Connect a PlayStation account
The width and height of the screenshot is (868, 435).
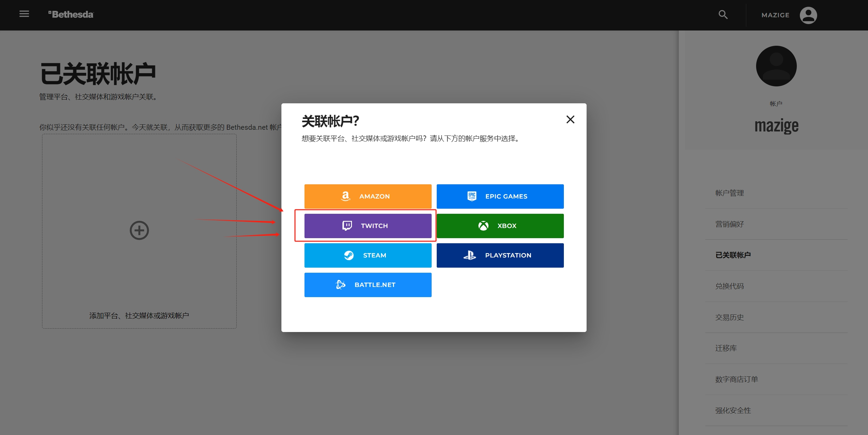pyautogui.click(x=500, y=255)
